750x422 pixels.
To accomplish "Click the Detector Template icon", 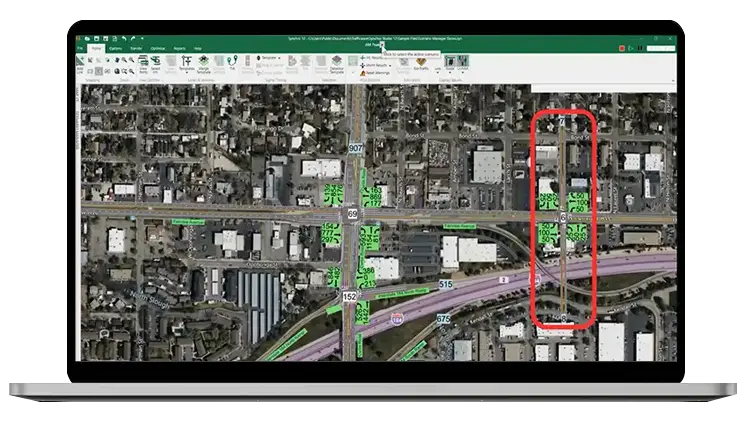I will point(337,64).
